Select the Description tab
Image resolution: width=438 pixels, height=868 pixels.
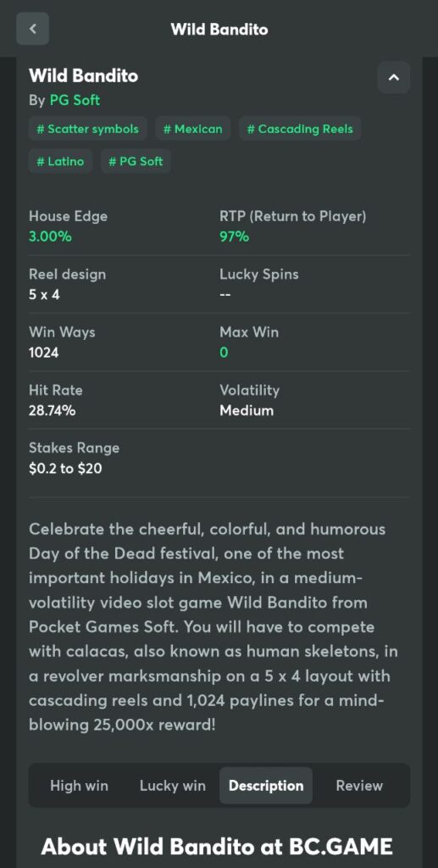click(266, 786)
